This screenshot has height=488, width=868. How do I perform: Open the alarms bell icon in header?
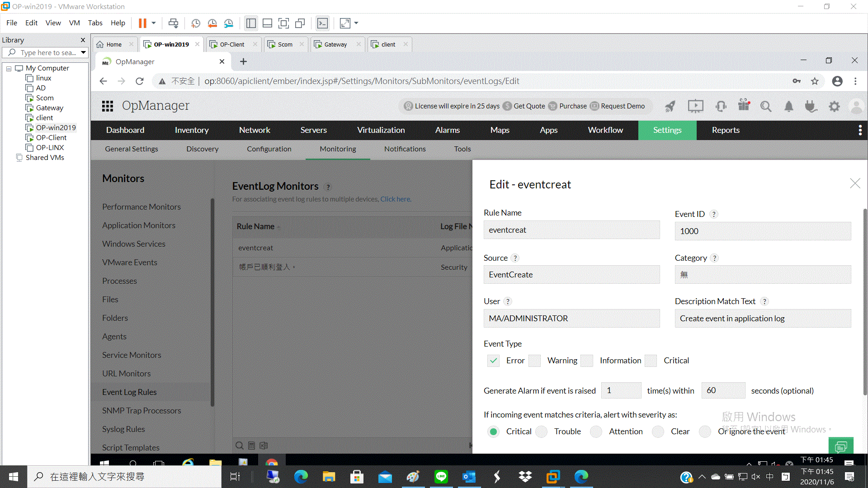pyautogui.click(x=788, y=106)
